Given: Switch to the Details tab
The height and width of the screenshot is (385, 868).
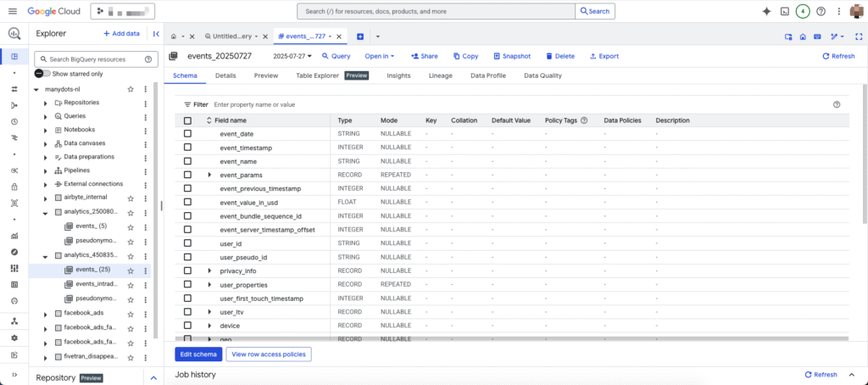Looking at the screenshot, I should tap(225, 75).
